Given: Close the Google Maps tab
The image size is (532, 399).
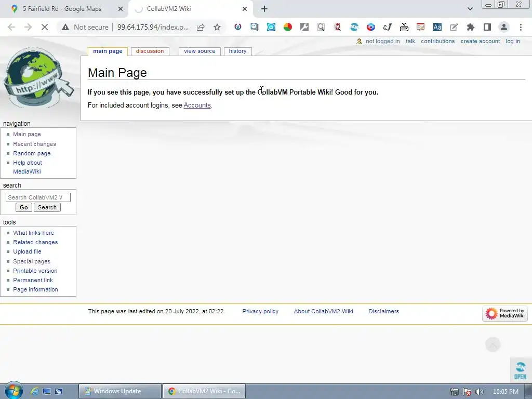Looking at the screenshot, I should pos(121,9).
